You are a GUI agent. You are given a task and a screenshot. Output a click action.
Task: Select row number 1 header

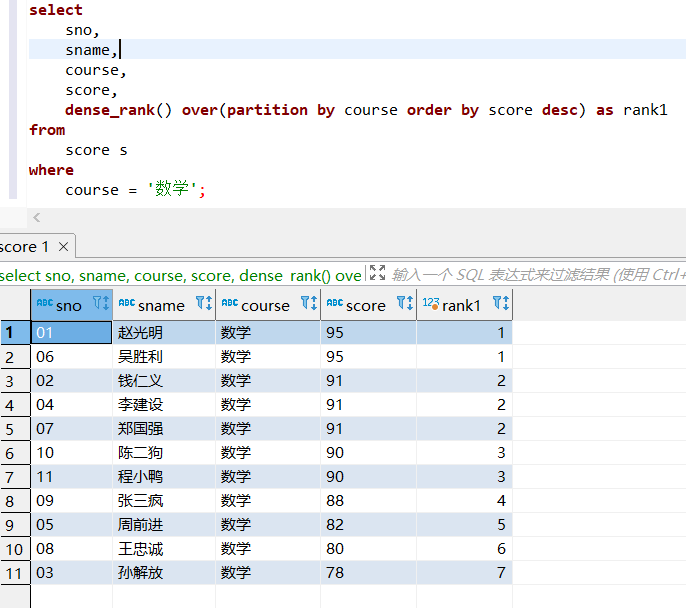15,332
